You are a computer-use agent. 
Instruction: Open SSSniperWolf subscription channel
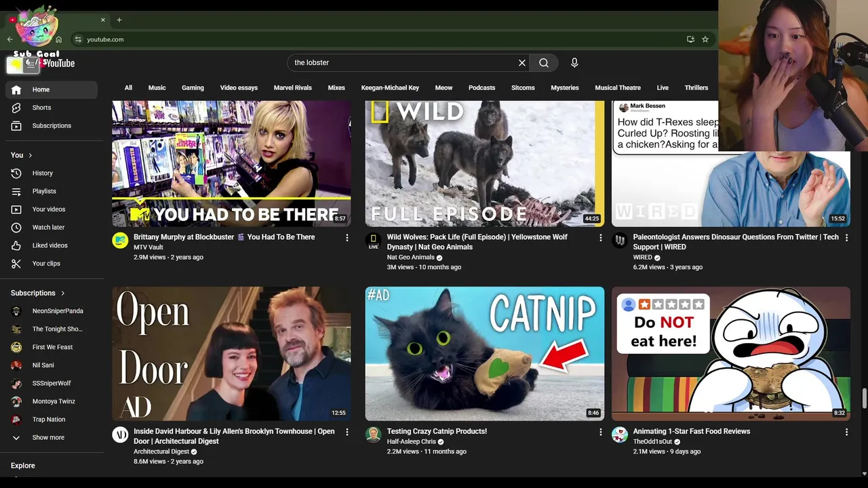pos(52,384)
